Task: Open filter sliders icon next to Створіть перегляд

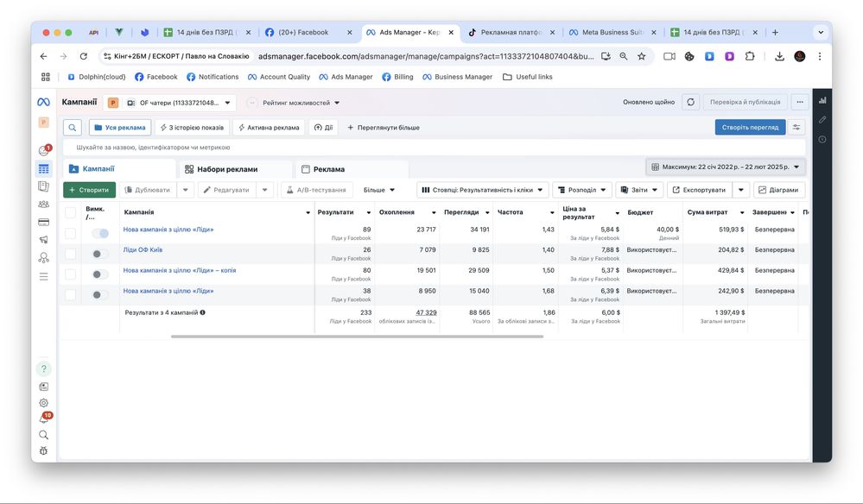Action: pos(796,128)
